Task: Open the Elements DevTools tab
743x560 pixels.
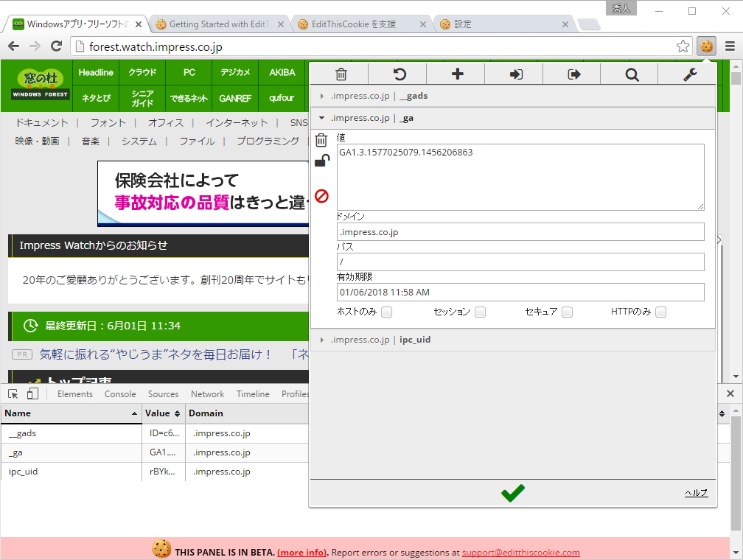Action: (75, 393)
